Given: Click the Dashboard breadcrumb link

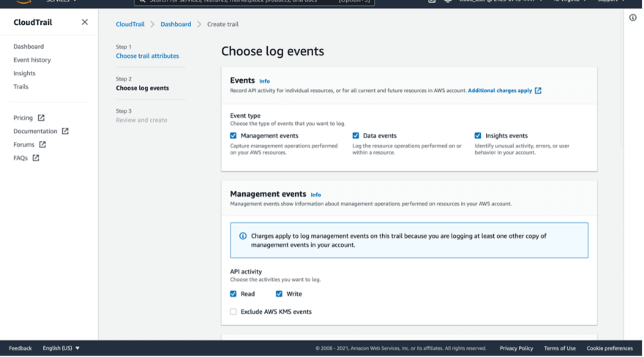Looking at the screenshot, I should [176, 24].
